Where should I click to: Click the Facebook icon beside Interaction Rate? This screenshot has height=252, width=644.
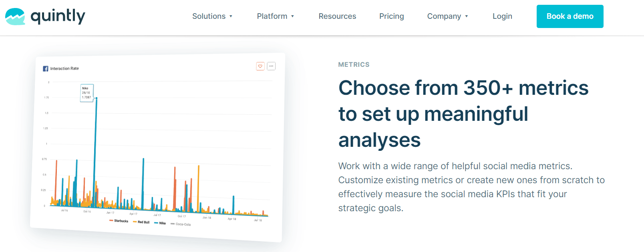46,69
